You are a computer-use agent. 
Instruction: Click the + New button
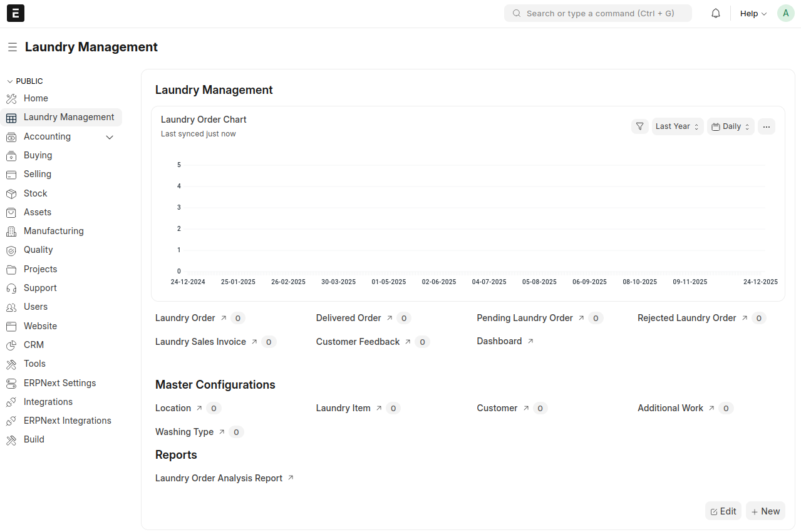point(765,511)
